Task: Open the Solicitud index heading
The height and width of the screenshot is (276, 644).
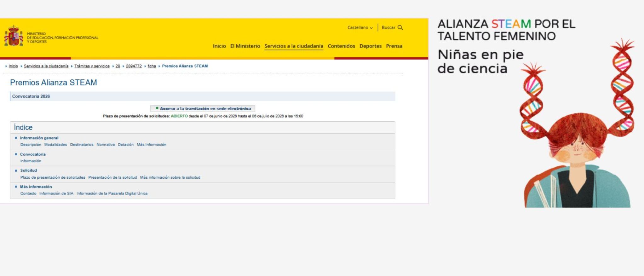Action: (29, 170)
